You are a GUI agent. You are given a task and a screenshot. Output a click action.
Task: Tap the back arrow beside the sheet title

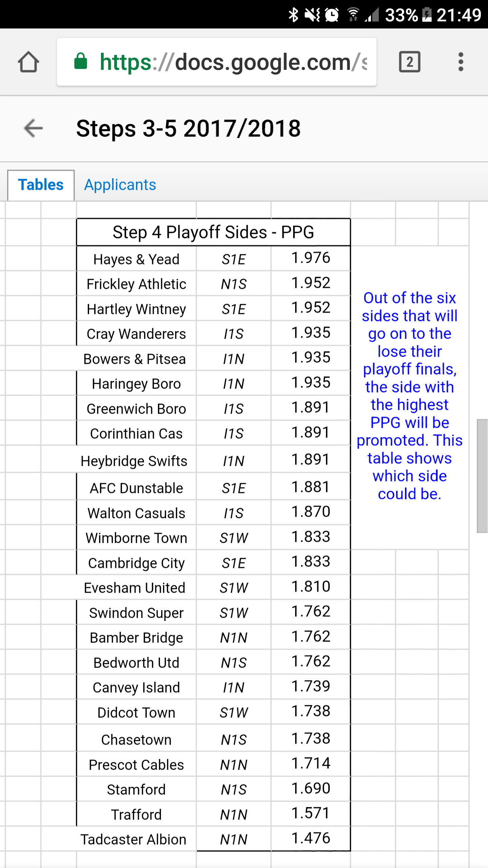coord(33,129)
